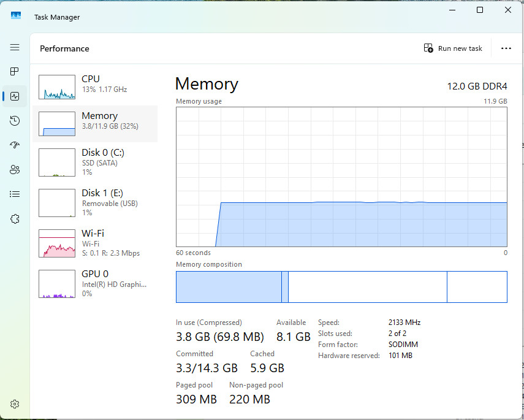Select CPU performance graph item
The image size is (524, 420).
tap(95, 87)
